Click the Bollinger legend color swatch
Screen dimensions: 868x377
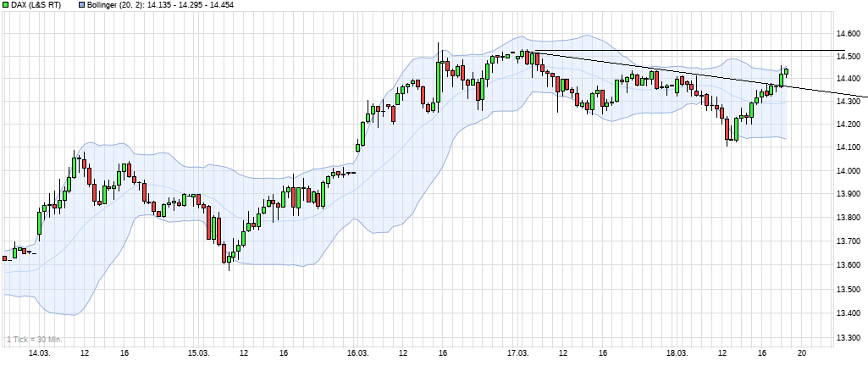[80, 5]
